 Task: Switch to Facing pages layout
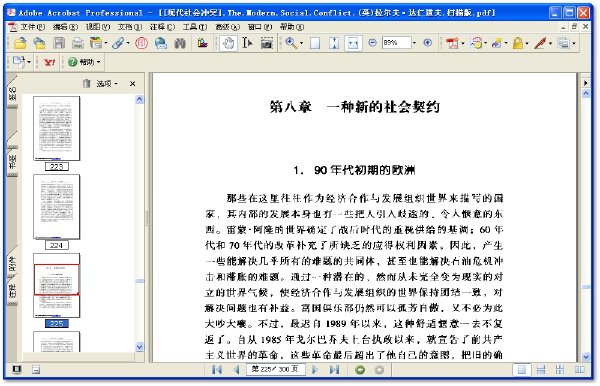pyautogui.click(x=580, y=370)
